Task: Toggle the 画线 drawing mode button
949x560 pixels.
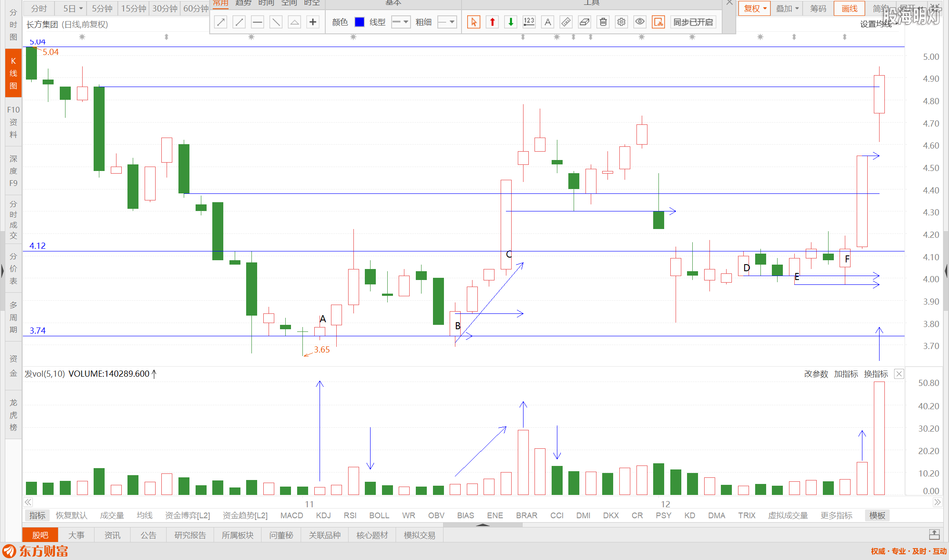Action: (849, 8)
